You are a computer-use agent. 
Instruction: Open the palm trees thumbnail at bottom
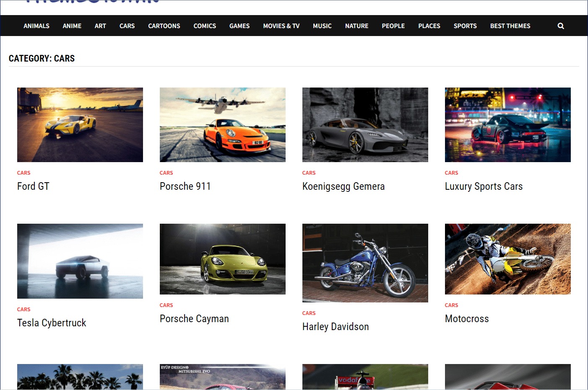coord(80,377)
